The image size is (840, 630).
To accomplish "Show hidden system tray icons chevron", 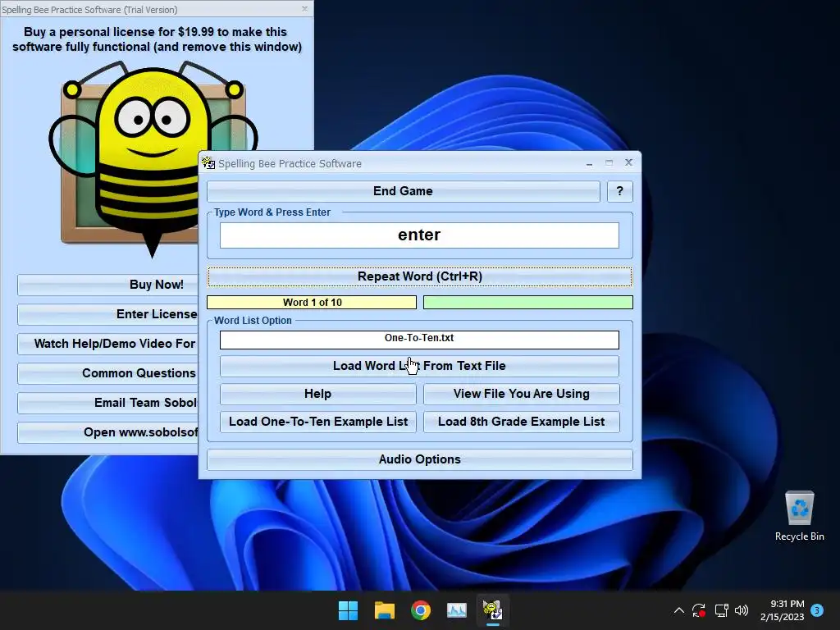I will [678, 610].
